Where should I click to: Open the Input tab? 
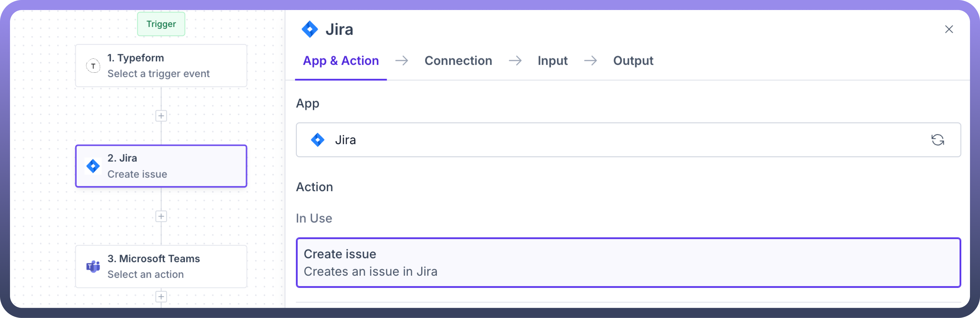coord(552,61)
